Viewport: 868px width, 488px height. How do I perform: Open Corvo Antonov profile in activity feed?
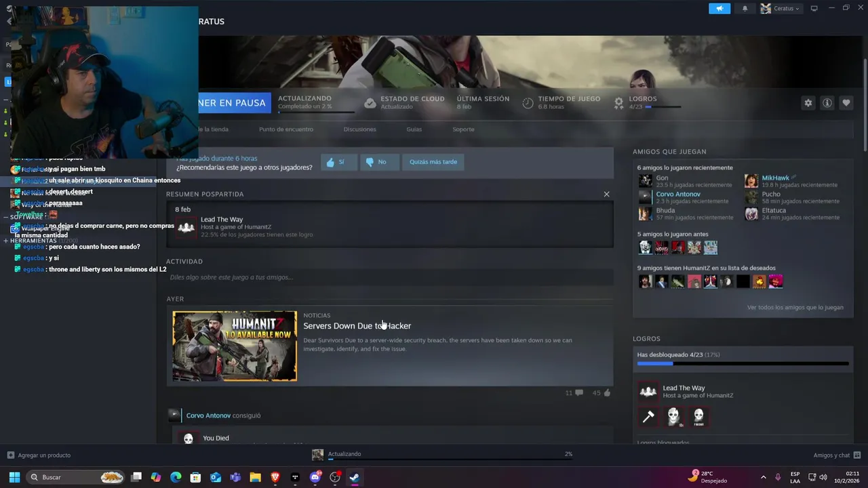coord(208,415)
